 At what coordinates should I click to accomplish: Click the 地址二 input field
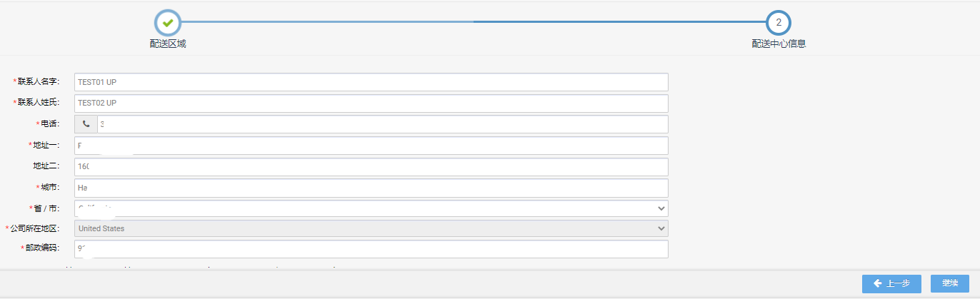click(371, 166)
